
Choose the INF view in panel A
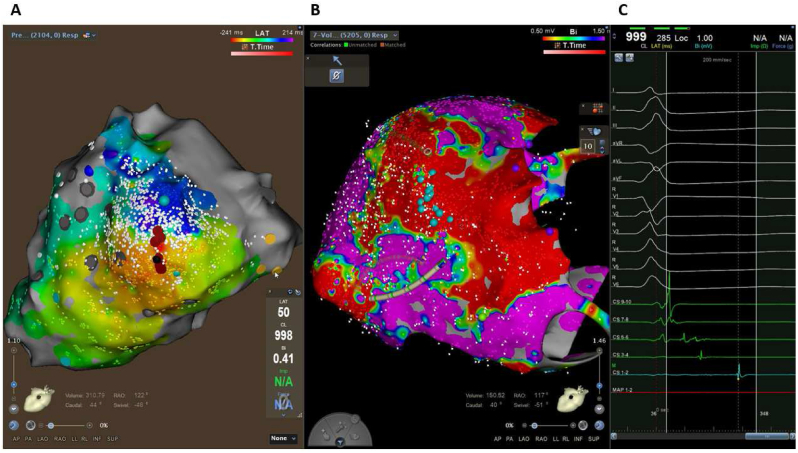(97, 439)
